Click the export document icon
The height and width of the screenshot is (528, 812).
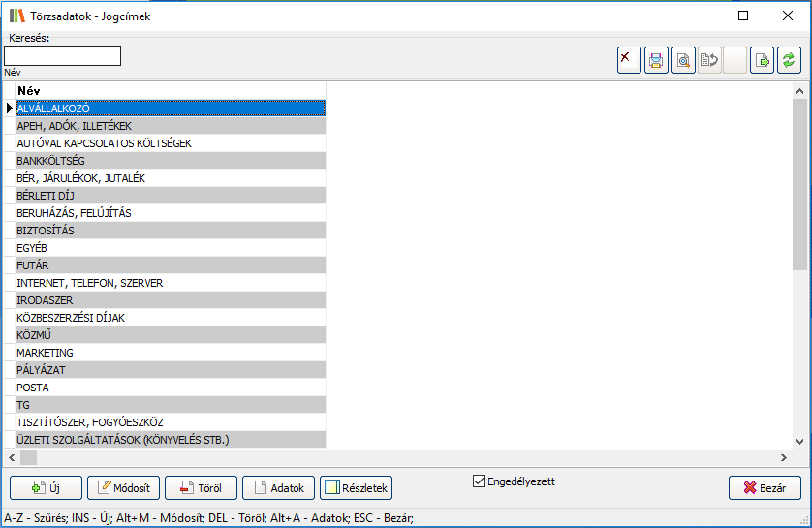(763, 60)
